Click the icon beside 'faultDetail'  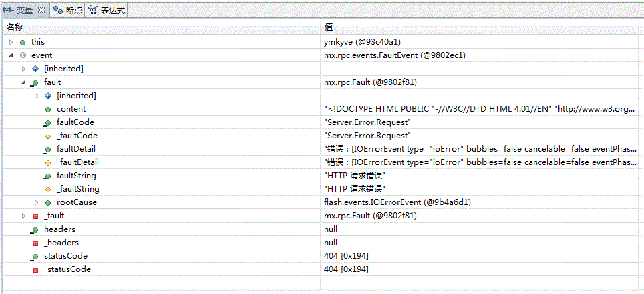[x=47, y=150]
